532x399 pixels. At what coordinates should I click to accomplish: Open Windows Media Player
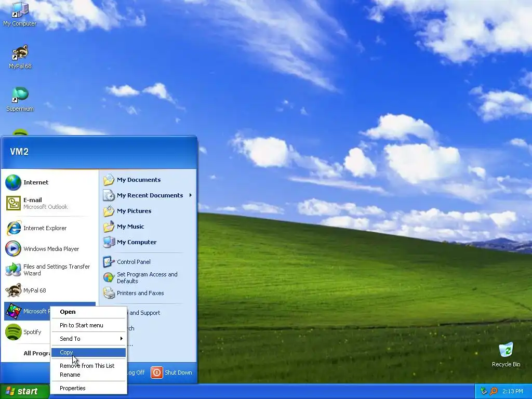click(x=49, y=249)
